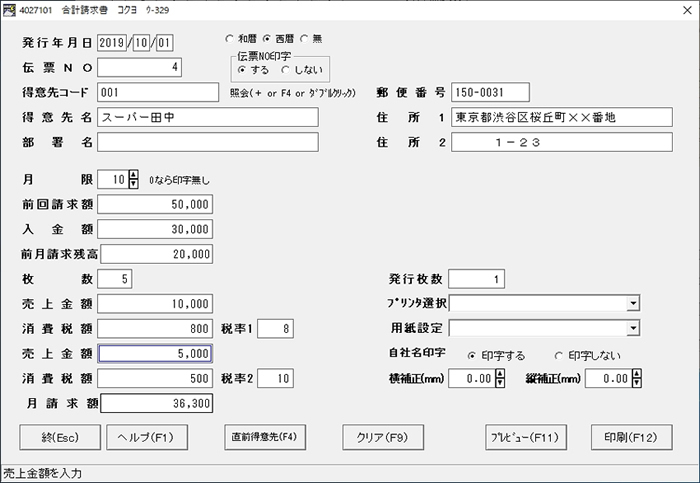Adjust the 縦補正(mm) spinner arrows
The width and height of the screenshot is (700, 483).
634,378
